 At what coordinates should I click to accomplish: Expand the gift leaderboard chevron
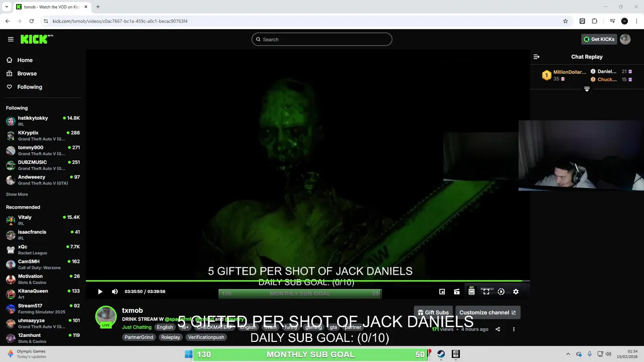pos(587,89)
